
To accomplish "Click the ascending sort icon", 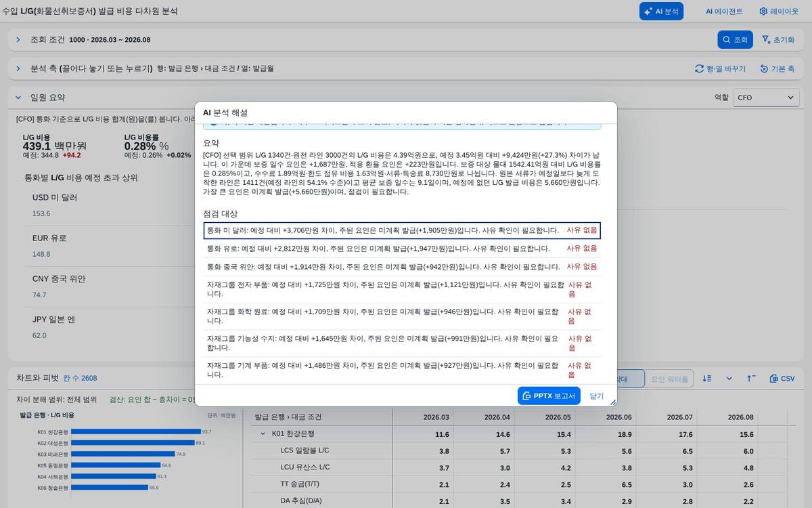I will (751, 379).
